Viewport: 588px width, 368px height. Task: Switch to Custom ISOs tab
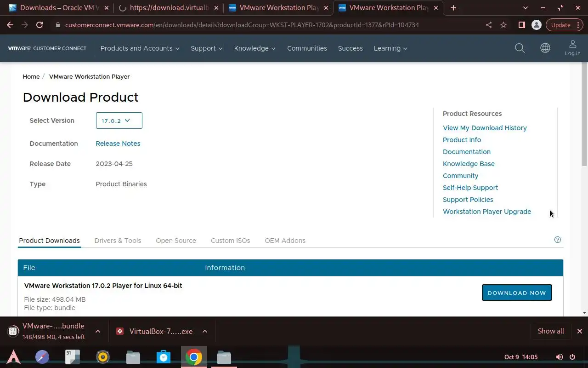[231, 241]
